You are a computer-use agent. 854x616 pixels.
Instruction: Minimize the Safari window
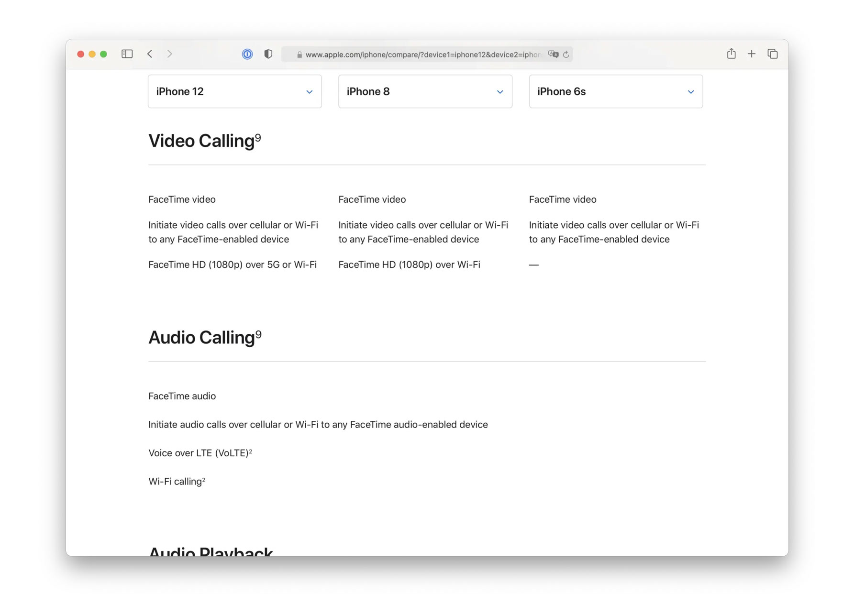point(92,54)
